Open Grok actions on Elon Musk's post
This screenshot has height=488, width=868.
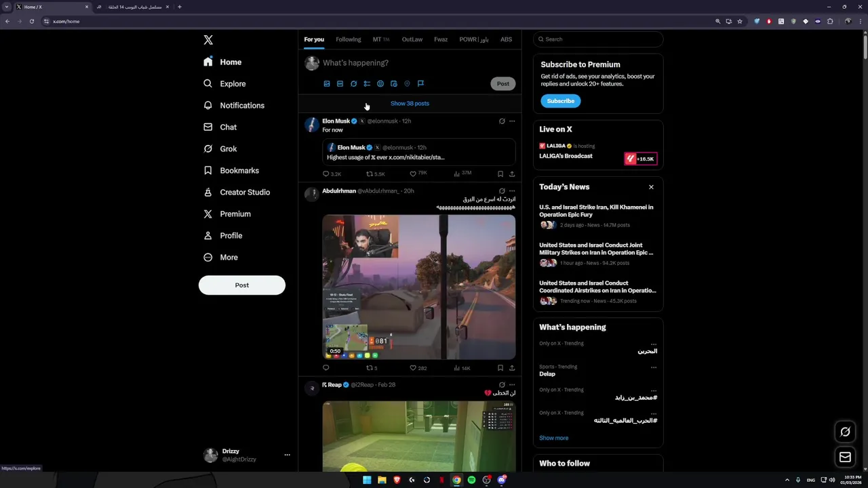click(x=502, y=121)
